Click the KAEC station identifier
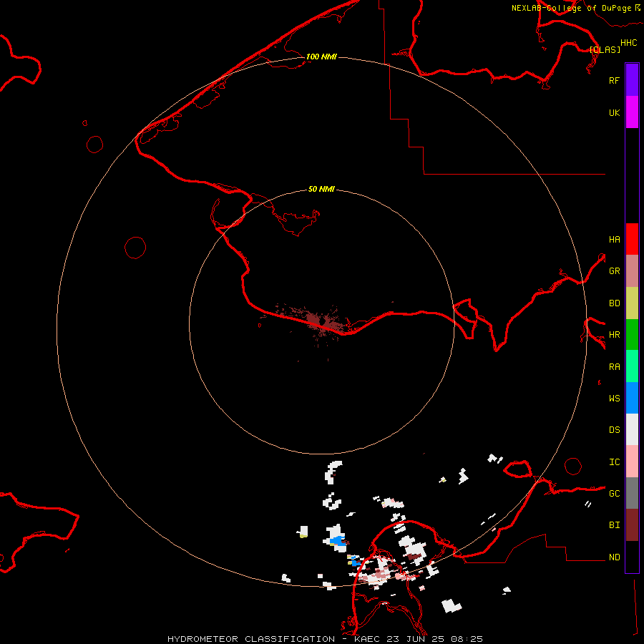This screenshot has width=644, height=644. coord(364,639)
